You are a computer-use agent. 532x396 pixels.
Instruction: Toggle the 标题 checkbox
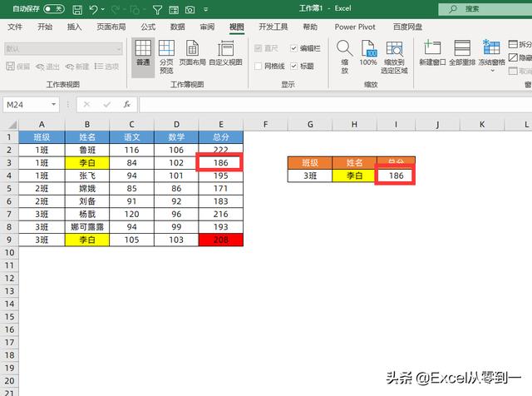click(x=293, y=67)
